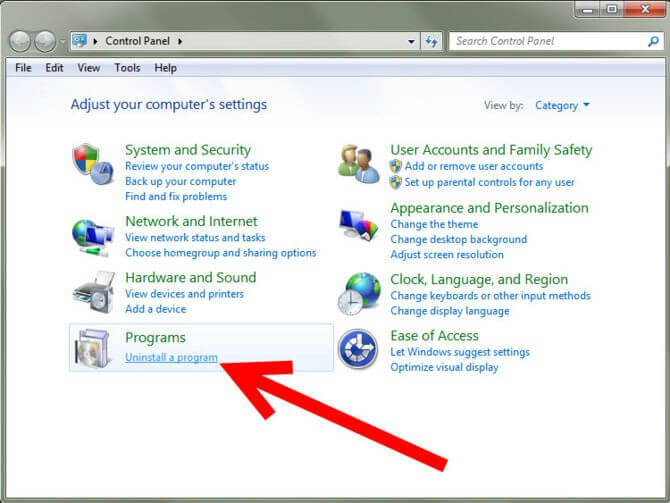The height and width of the screenshot is (503, 670).
Task: Open the File menu
Action: pos(23,68)
